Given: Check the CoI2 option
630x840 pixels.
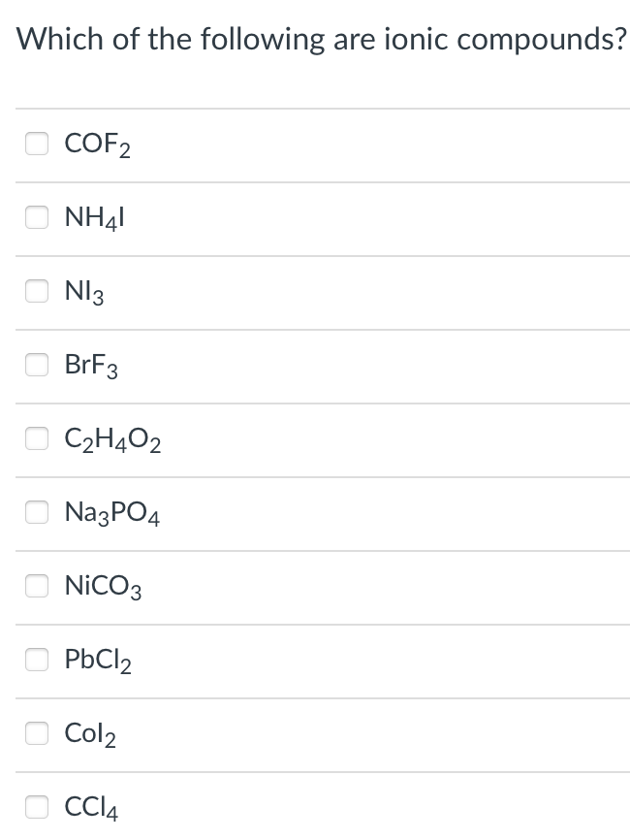Looking at the screenshot, I should [36, 733].
